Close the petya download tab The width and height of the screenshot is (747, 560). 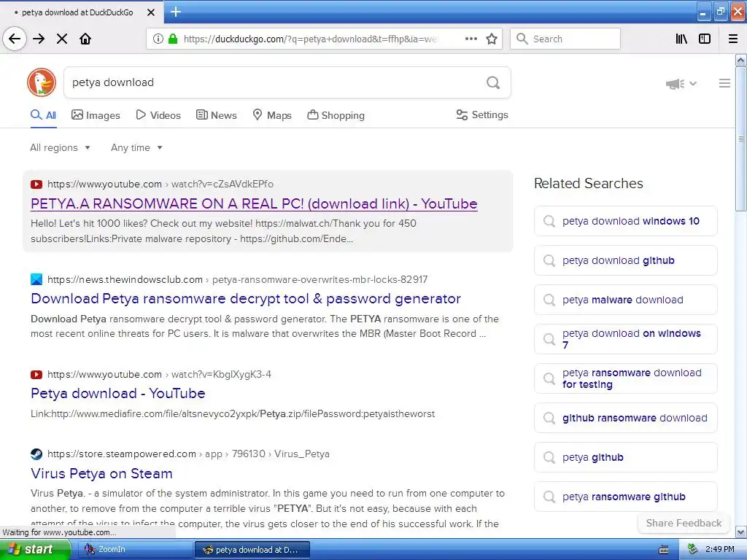(151, 12)
